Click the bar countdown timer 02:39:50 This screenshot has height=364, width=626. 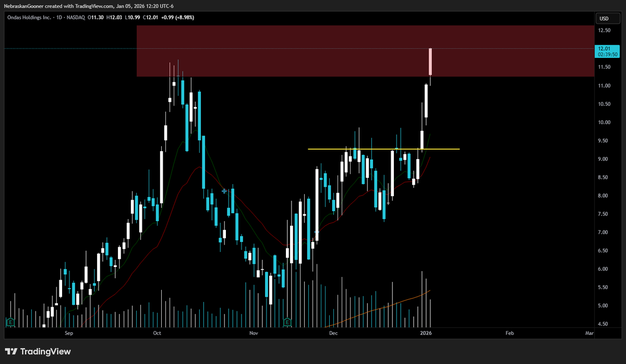click(608, 54)
